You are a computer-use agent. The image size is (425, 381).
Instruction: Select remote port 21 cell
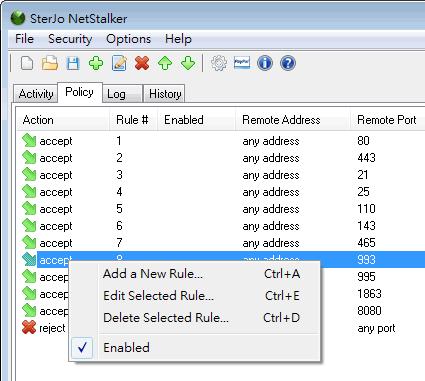363,175
